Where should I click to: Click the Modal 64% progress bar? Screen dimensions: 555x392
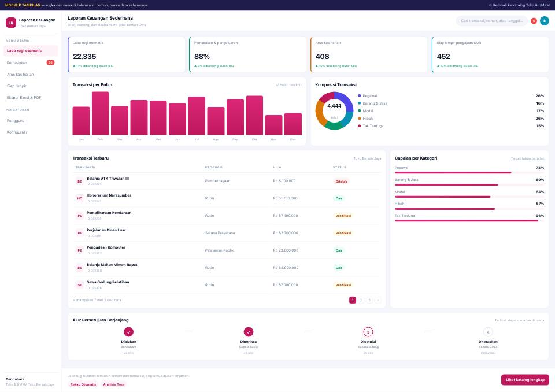[469, 197]
